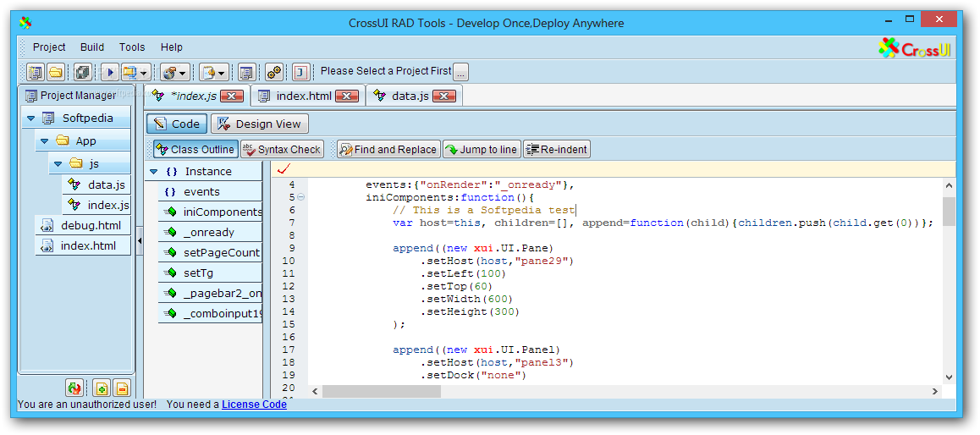Screen dimensions: 980x435
Task: Click the remove file icon with red minus
Action: pyautogui.click(x=122, y=388)
